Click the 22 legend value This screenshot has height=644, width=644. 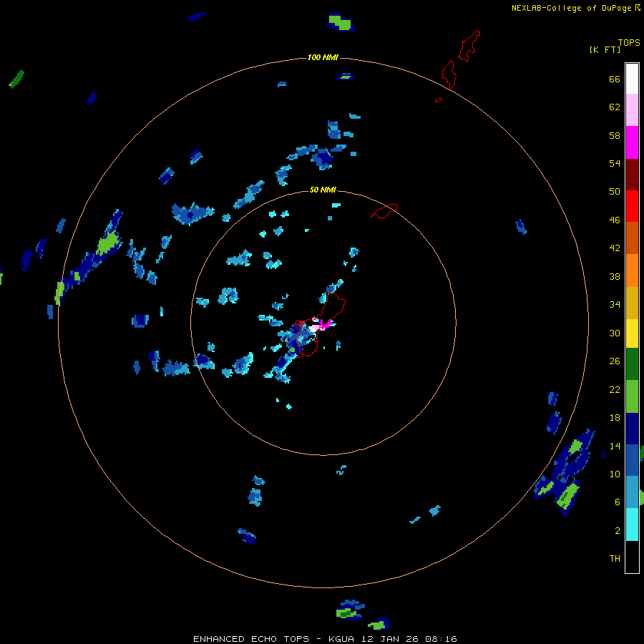click(615, 389)
